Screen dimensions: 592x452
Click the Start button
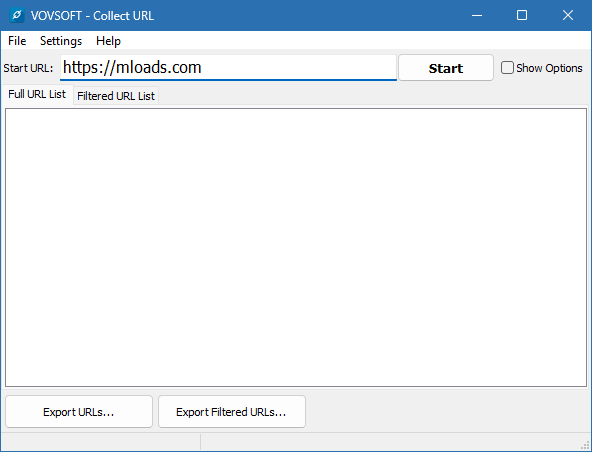tap(446, 68)
